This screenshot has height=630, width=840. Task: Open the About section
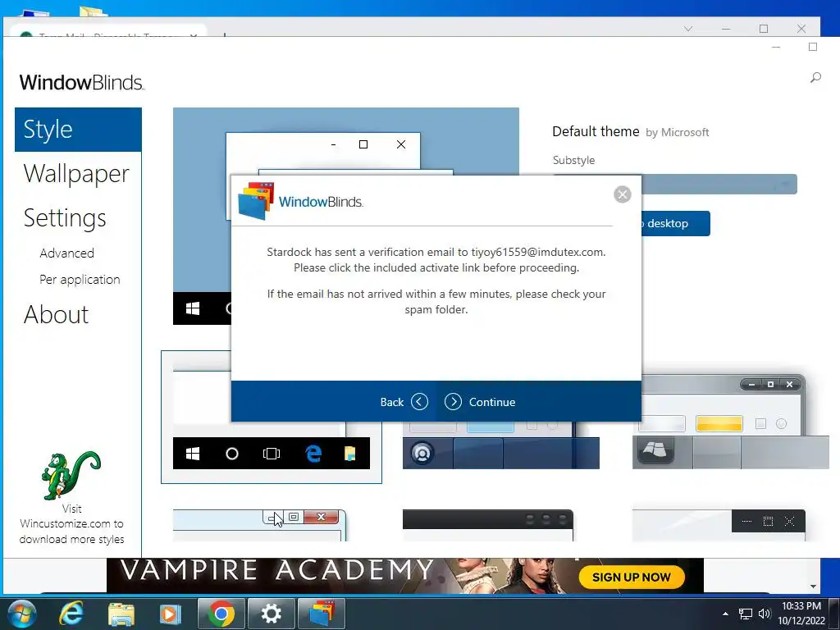[57, 314]
